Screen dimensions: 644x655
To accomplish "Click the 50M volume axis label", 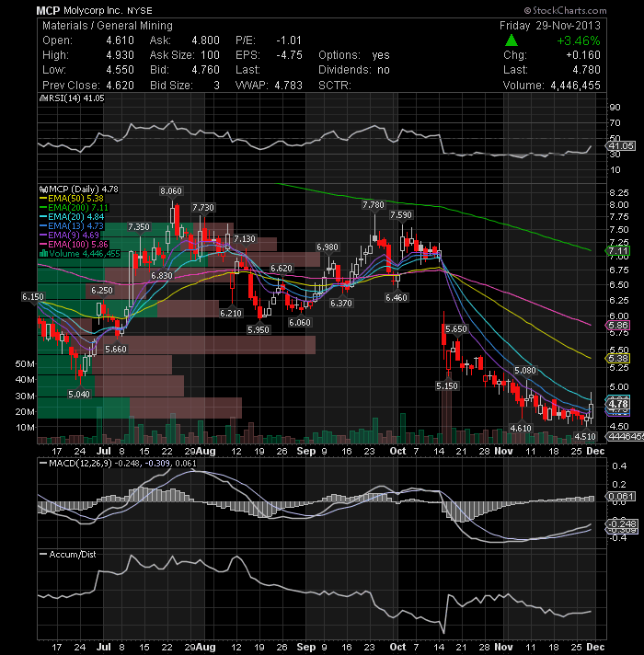I will (25, 364).
